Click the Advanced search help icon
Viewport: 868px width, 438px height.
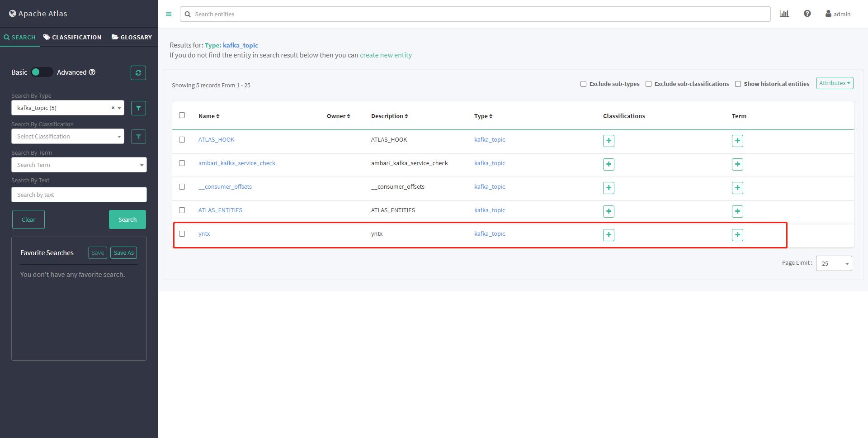pyautogui.click(x=92, y=72)
